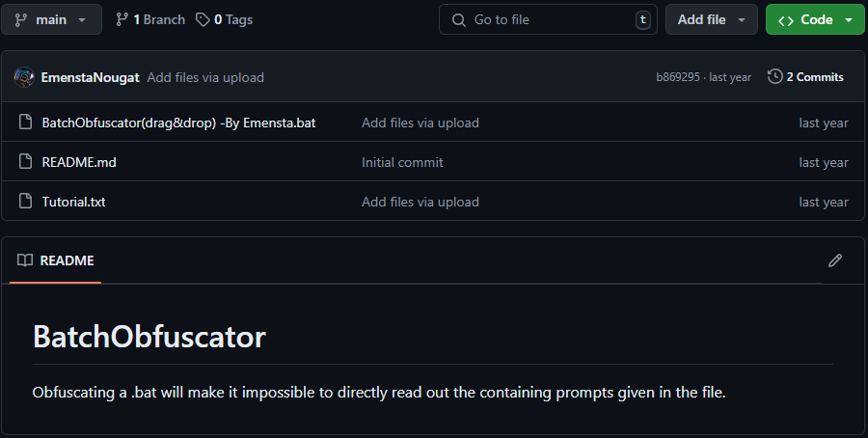Select the README tab
This screenshot has height=438, width=868.
pyautogui.click(x=56, y=260)
